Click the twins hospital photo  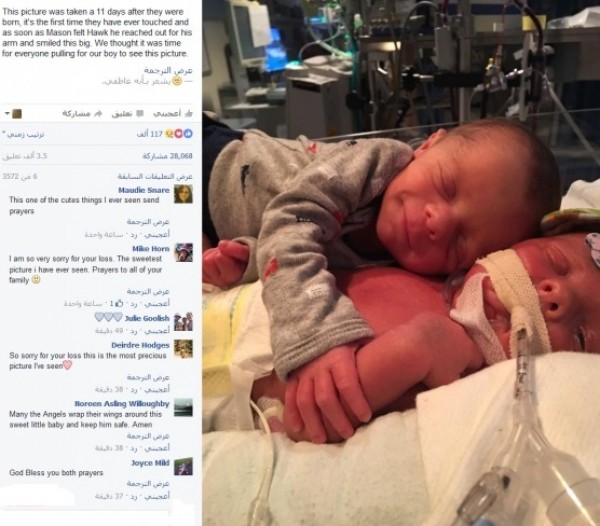401,263
